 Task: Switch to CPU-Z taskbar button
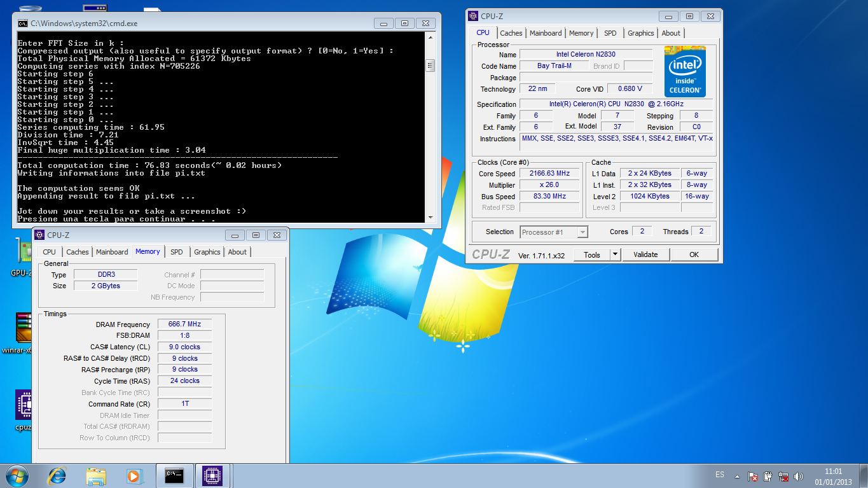(x=212, y=475)
